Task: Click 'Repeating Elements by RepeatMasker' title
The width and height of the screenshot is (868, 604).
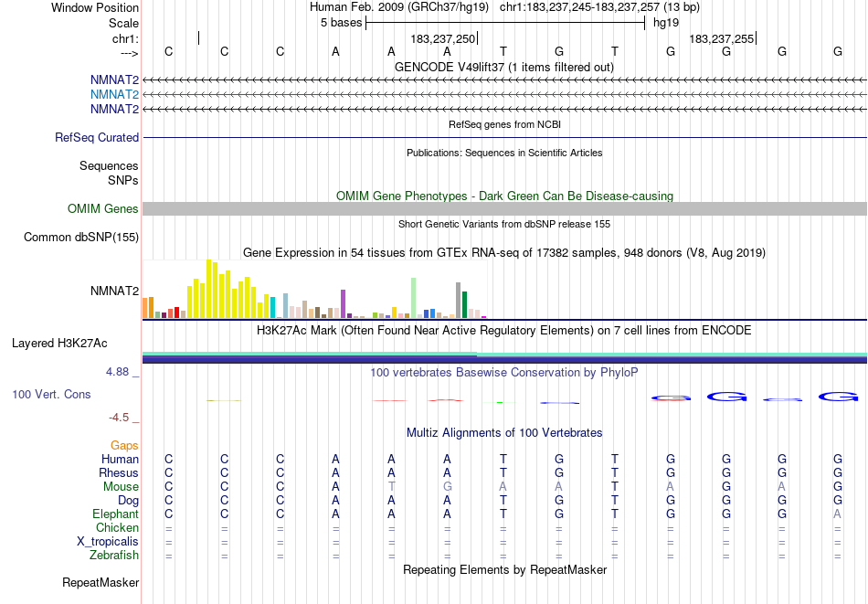Action: pos(505,569)
